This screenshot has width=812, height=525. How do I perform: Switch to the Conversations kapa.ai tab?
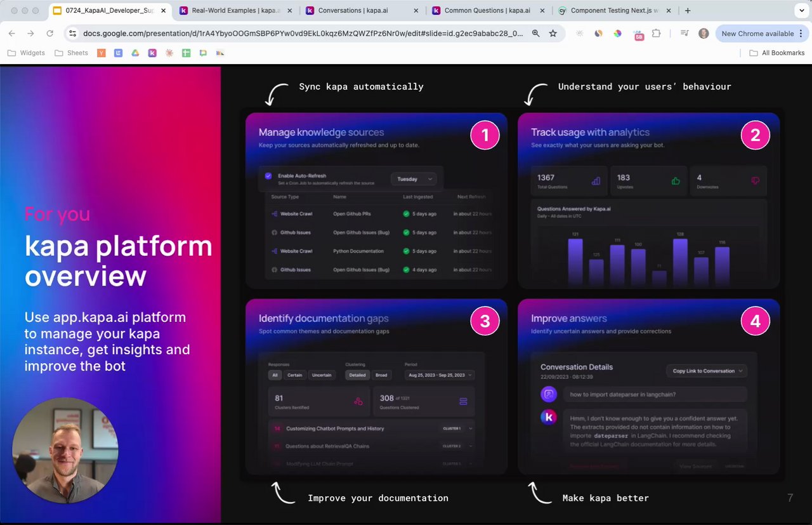(362, 11)
